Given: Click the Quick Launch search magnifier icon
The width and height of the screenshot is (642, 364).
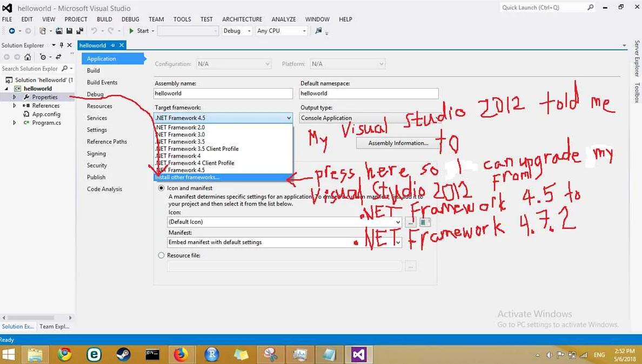Looking at the screenshot, I should (x=590, y=8).
